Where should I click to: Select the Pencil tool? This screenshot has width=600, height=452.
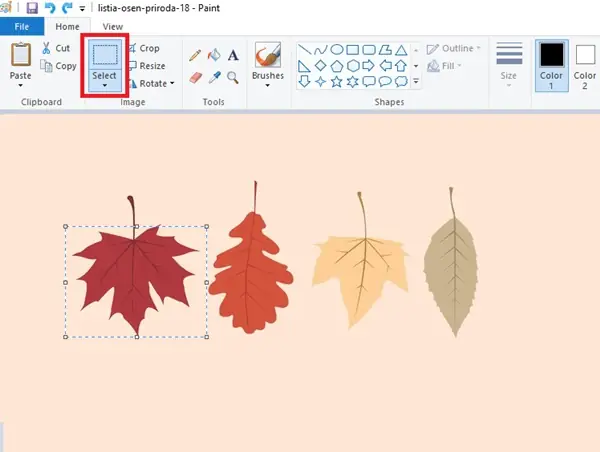click(195, 55)
